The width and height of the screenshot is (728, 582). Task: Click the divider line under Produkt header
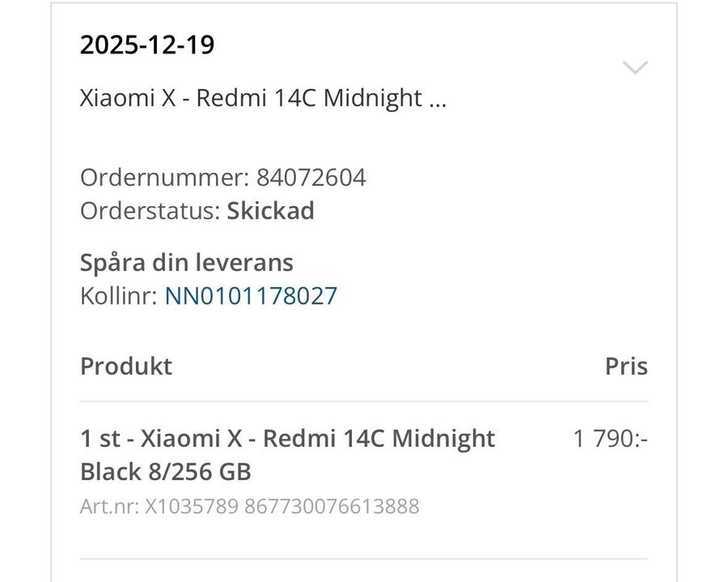pos(364,402)
